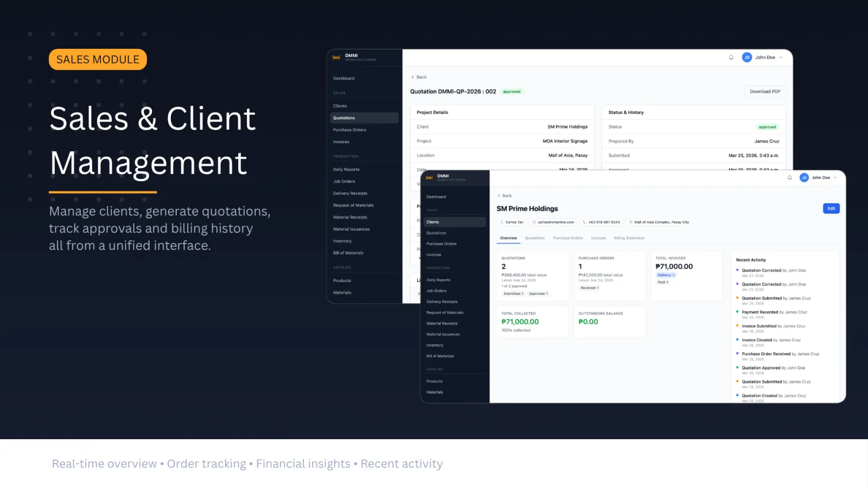Go Back from the SM Prime Holdings page

pyautogui.click(x=505, y=196)
